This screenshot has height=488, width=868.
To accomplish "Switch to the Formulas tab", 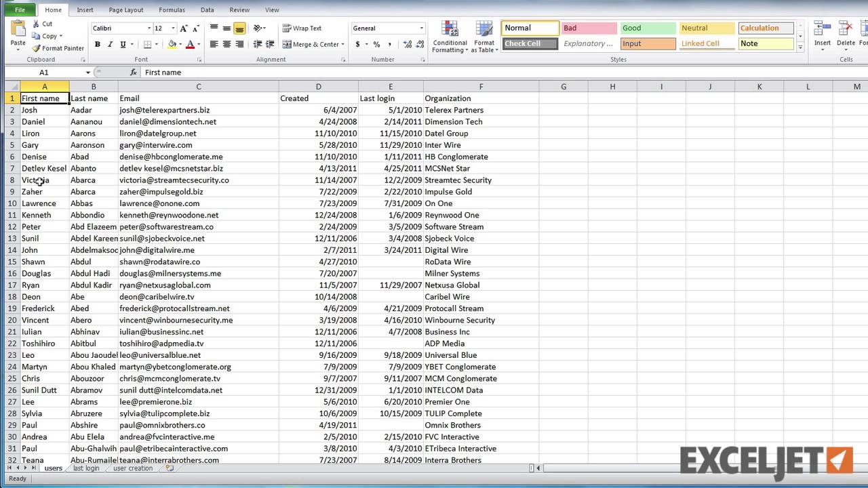I will (172, 10).
